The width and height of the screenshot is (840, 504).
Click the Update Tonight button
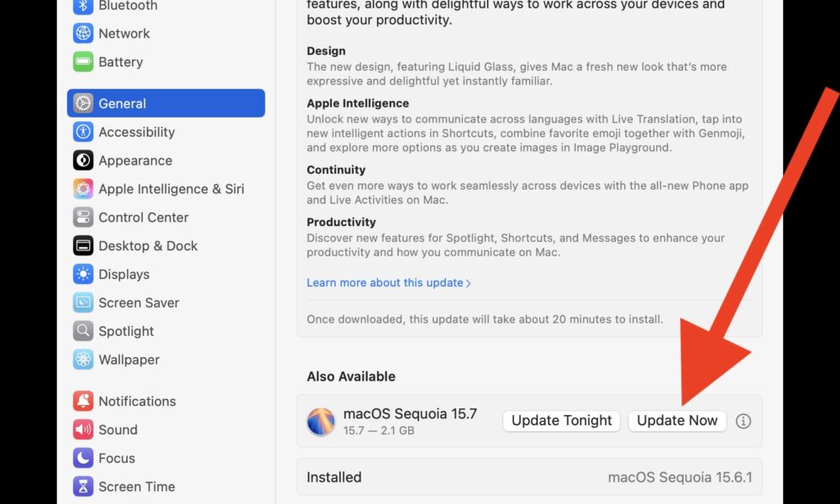[561, 422]
